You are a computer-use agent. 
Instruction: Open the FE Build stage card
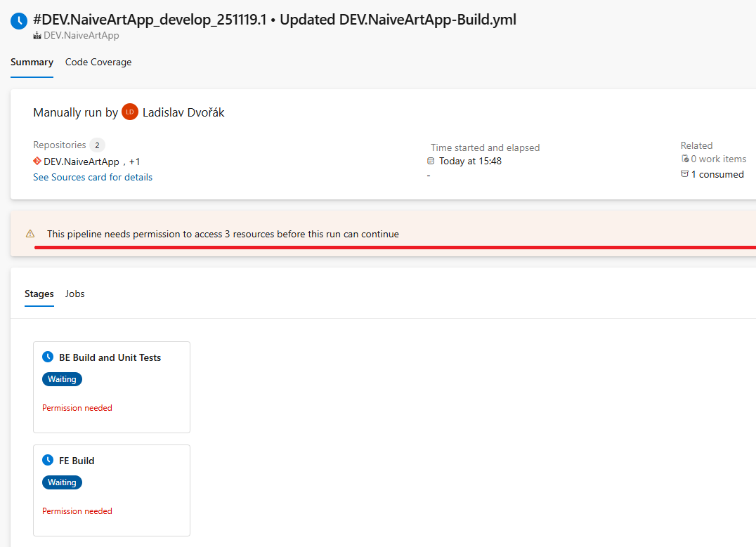click(112, 490)
